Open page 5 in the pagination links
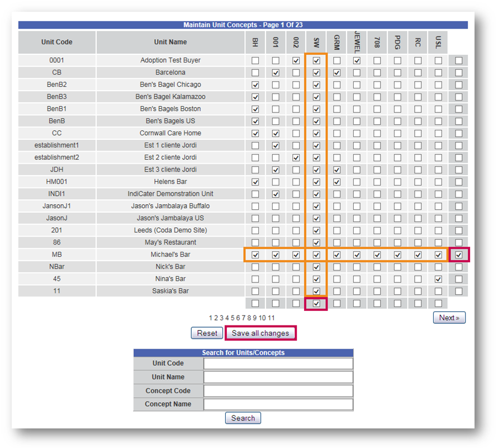Screen dimensions: 498x448 tap(231, 318)
